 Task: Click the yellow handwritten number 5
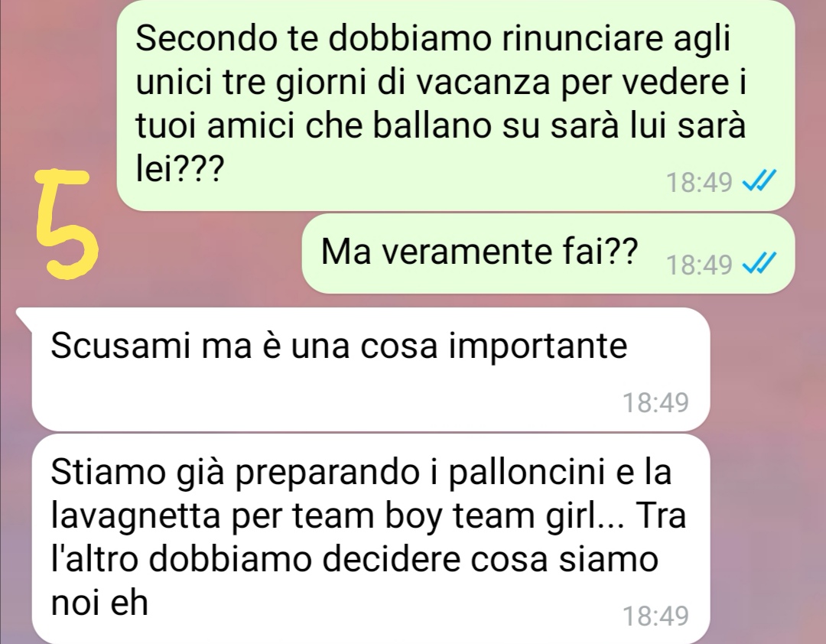tap(67, 223)
